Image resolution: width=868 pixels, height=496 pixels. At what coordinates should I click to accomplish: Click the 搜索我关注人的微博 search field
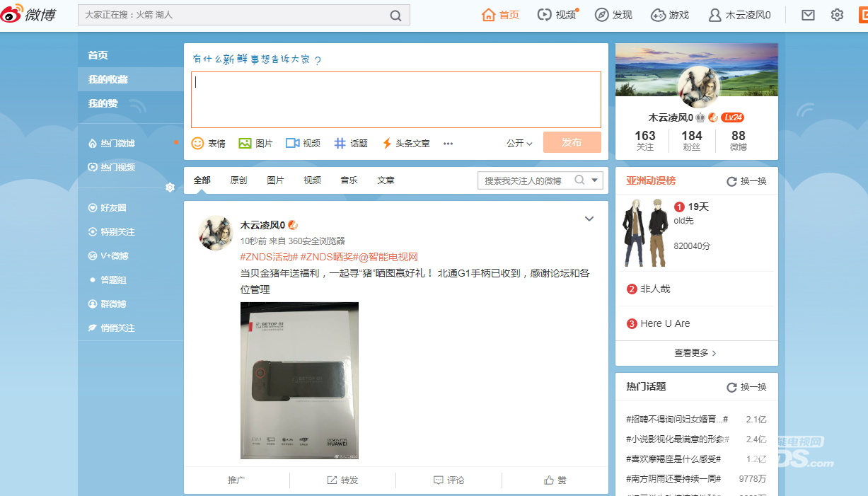(x=525, y=180)
